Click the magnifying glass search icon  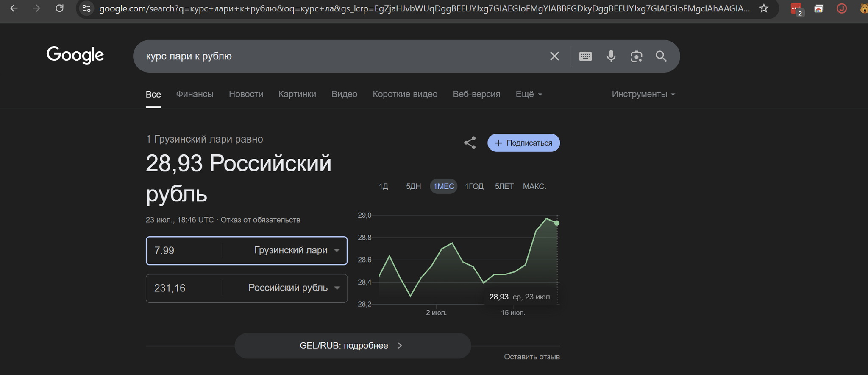(661, 56)
